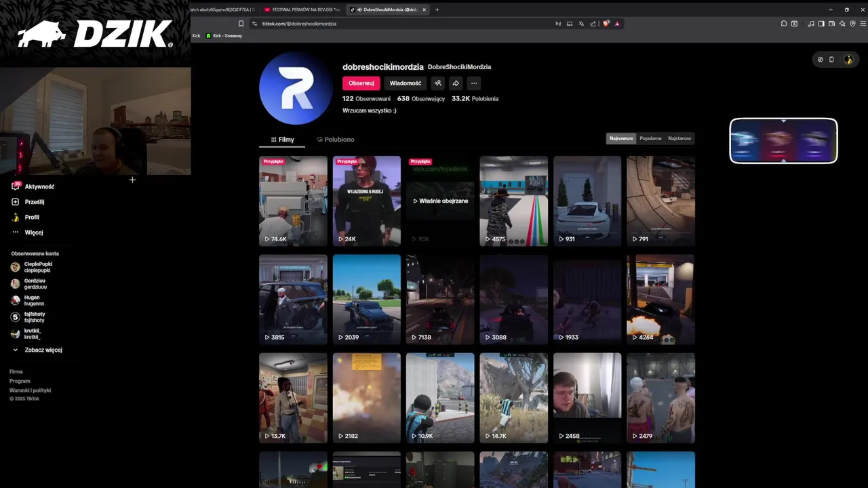This screenshot has width=868, height=488.
Task: Open the 638 Obserwujący followers list
Action: [x=421, y=99]
